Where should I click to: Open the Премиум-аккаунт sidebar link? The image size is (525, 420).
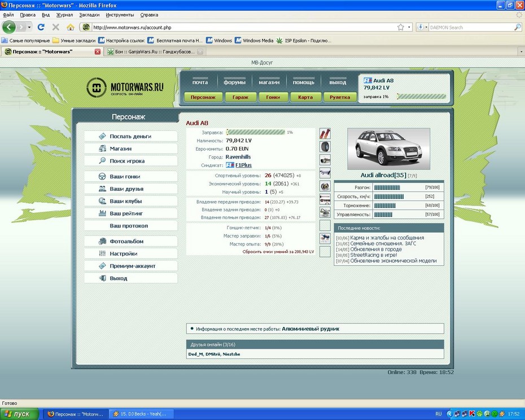point(133,266)
